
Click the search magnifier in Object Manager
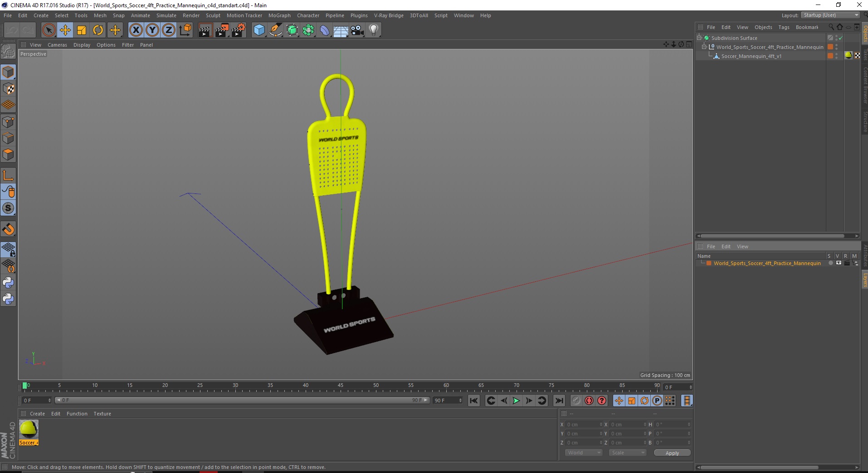pyautogui.click(x=831, y=27)
